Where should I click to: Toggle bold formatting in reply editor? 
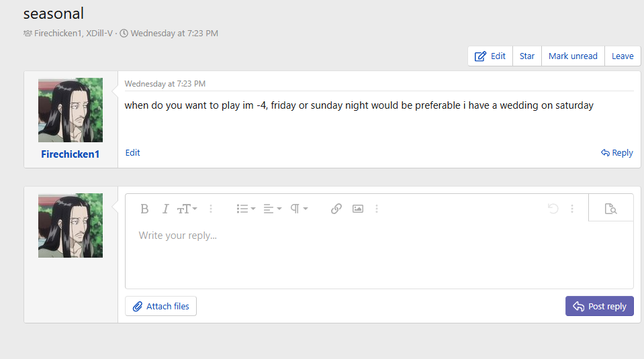pos(144,209)
